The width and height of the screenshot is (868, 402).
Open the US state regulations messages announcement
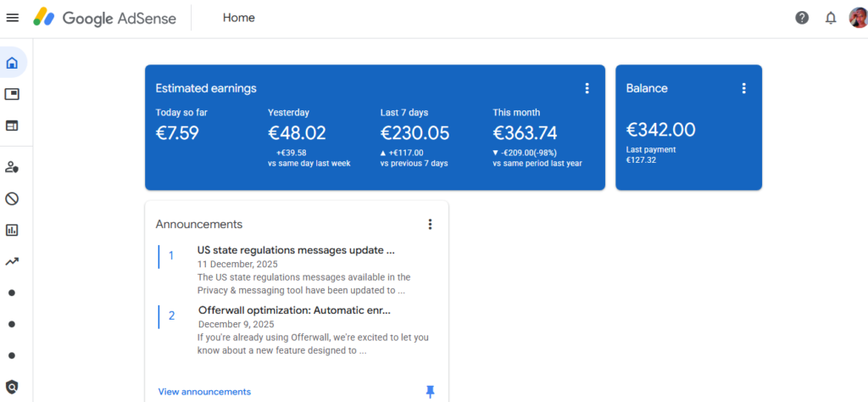coord(296,249)
